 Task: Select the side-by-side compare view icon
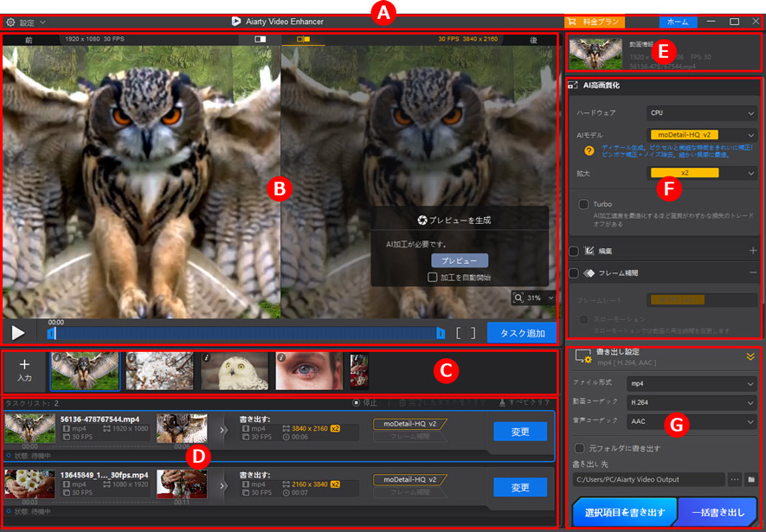[304, 39]
